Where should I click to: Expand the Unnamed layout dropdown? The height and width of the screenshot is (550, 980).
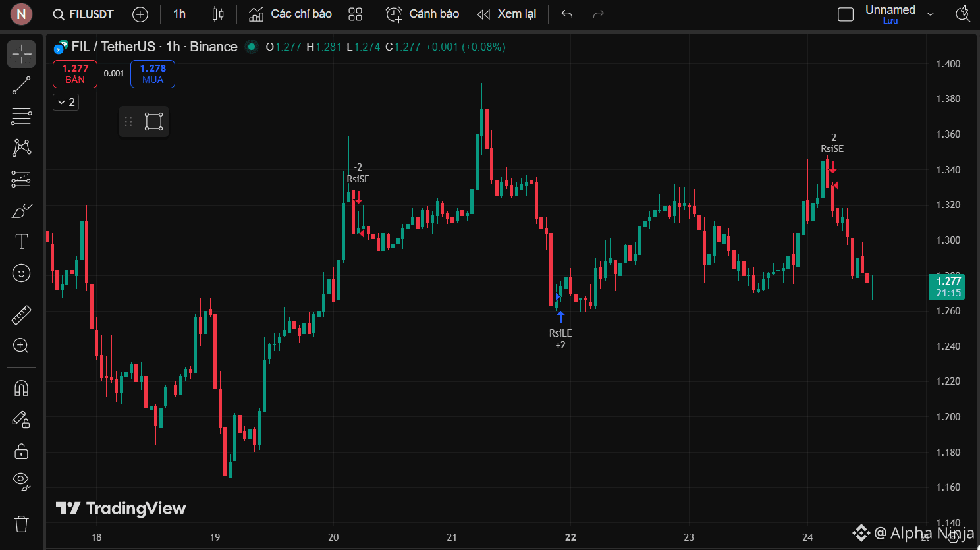point(931,14)
